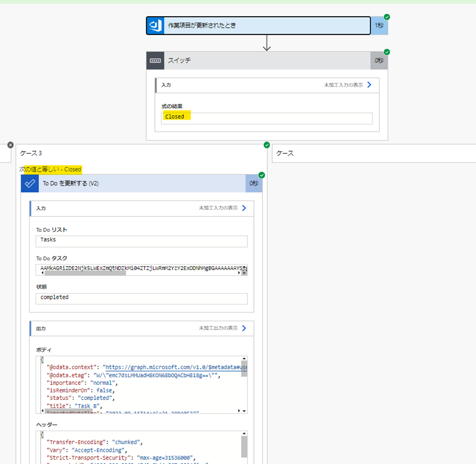
Task: Click the green check badge on ケース 3
Action: (x=266, y=145)
